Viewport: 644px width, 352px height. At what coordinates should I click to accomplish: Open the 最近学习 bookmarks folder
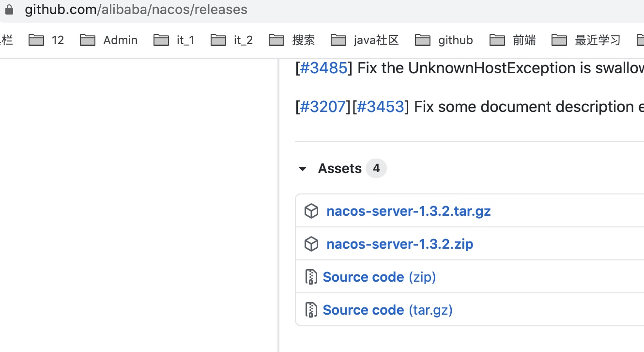[x=586, y=40]
